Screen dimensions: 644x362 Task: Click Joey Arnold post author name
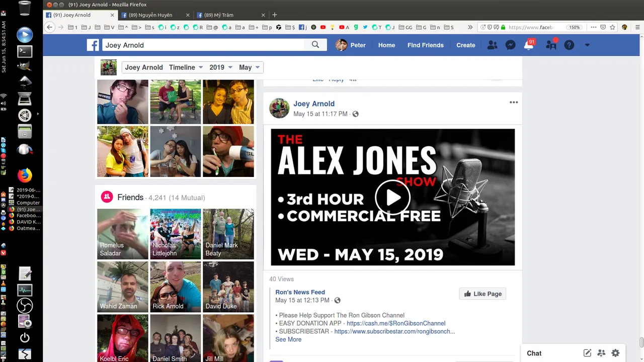314,104
